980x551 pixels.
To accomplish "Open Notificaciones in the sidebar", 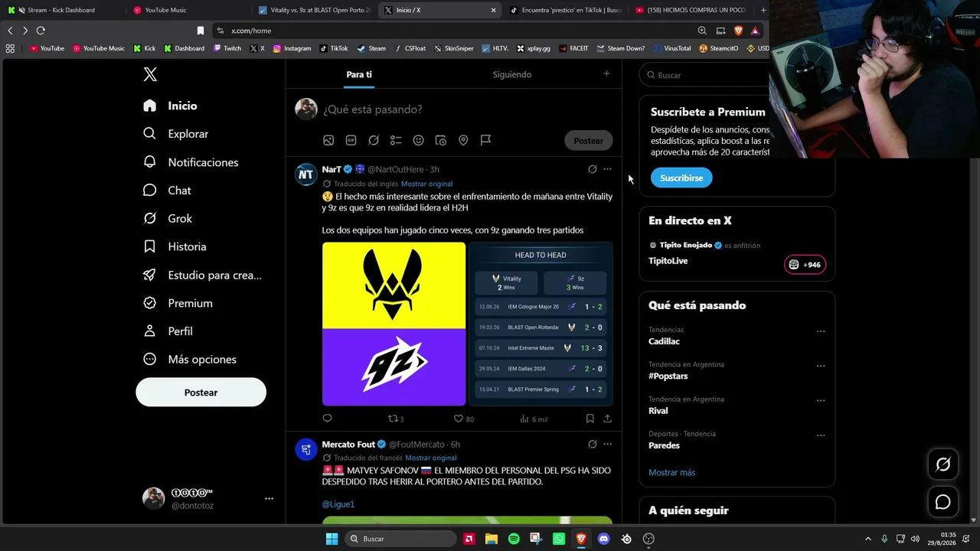I will (191, 162).
